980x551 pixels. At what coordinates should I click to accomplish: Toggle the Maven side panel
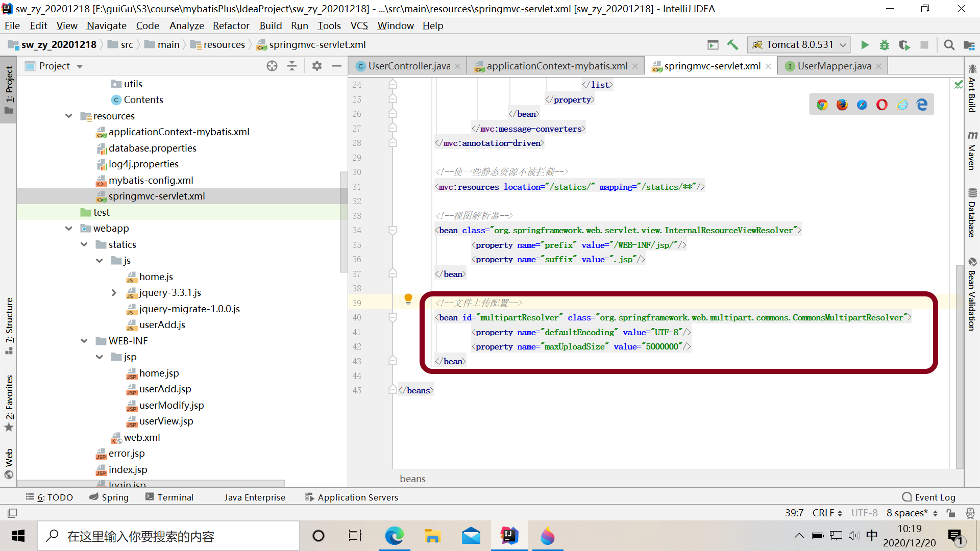(972, 151)
